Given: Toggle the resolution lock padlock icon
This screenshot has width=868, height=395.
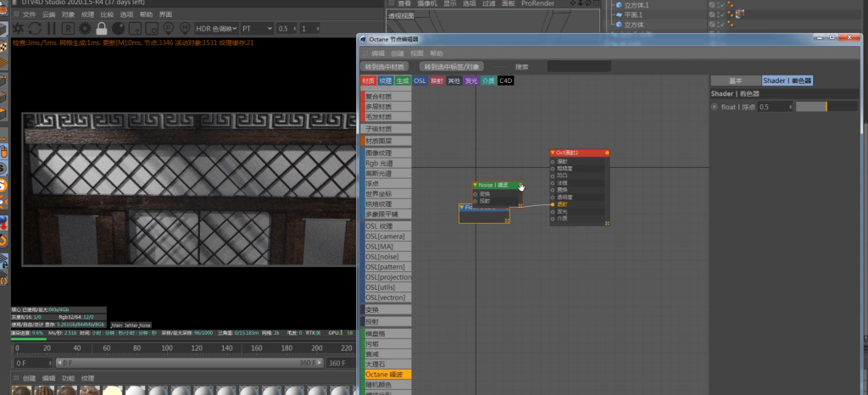Looking at the screenshot, I should click(102, 28).
